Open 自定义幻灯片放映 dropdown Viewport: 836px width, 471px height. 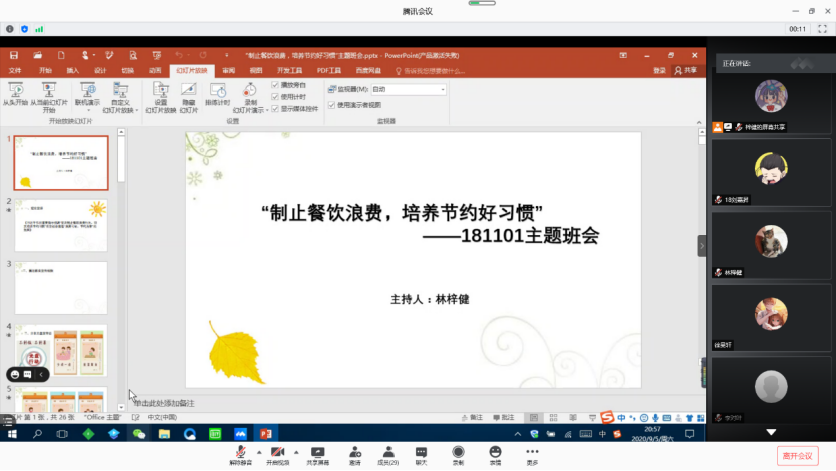pyautogui.click(x=120, y=98)
